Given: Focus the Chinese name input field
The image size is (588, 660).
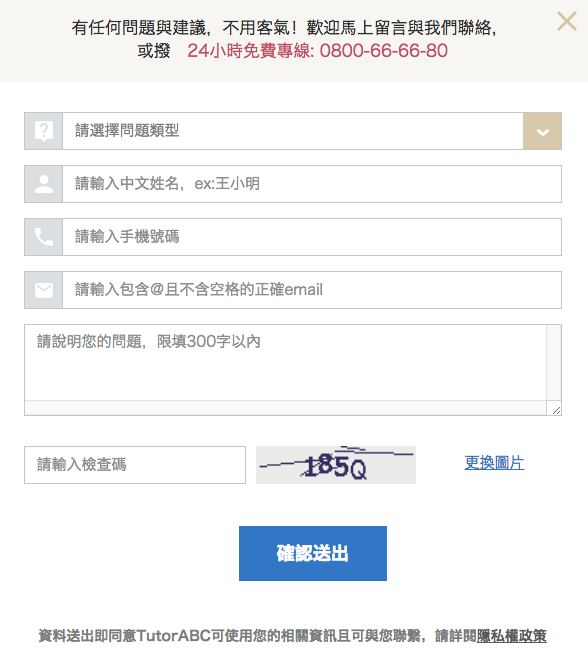Looking at the screenshot, I should click(312, 184).
